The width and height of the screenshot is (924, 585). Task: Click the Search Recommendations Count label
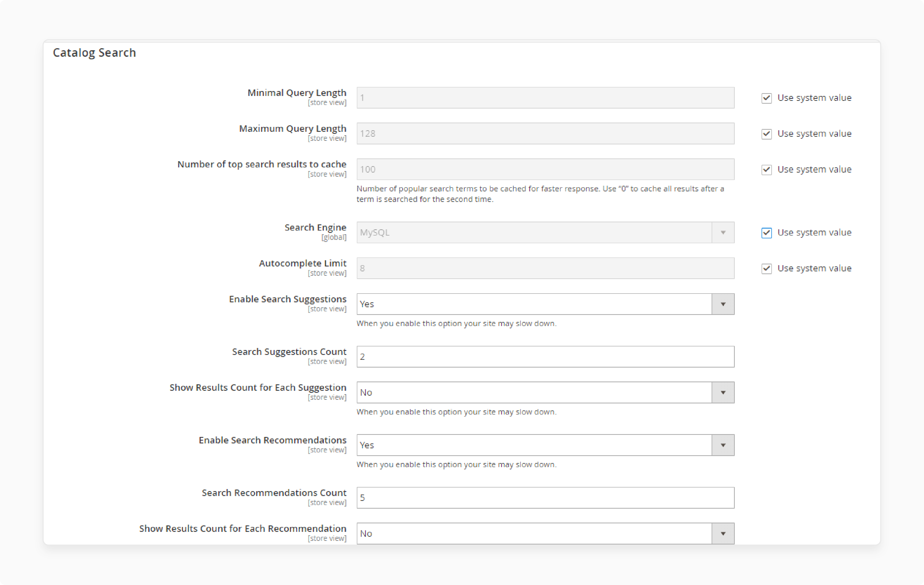(274, 492)
